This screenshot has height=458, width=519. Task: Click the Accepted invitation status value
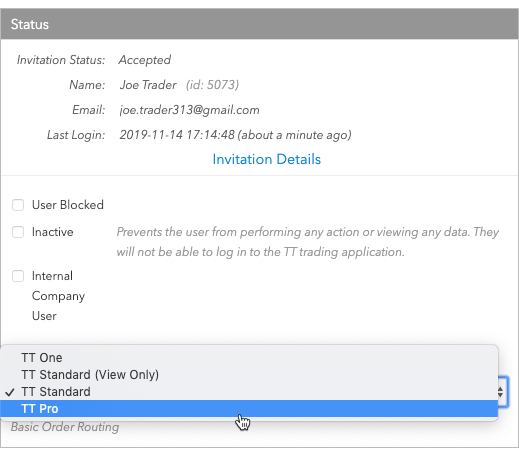coord(145,60)
